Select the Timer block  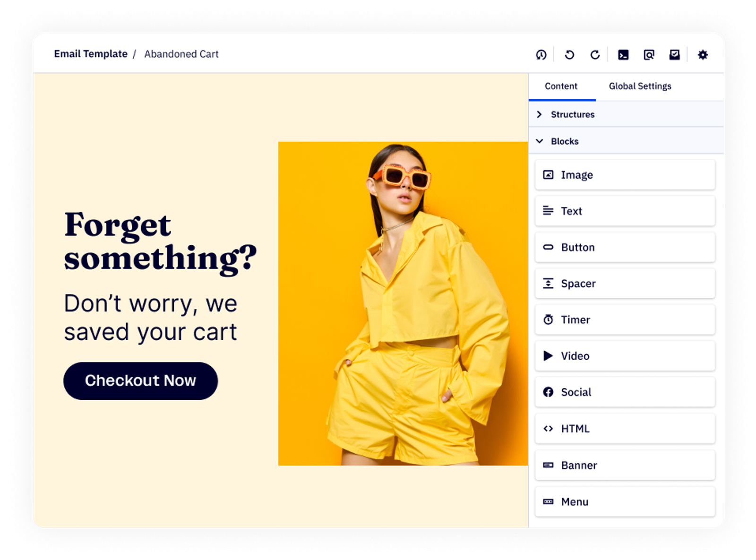click(625, 320)
